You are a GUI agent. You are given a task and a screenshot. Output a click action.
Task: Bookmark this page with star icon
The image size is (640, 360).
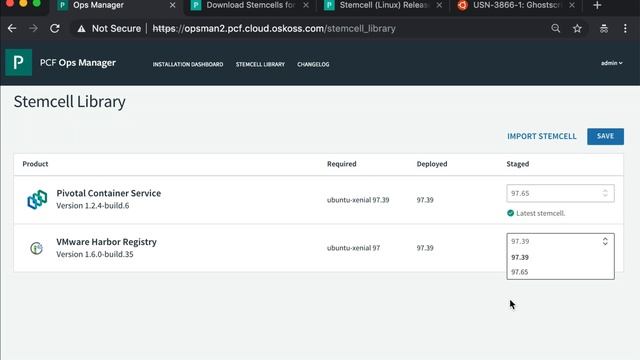pyautogui.click(x=577, y=28)
